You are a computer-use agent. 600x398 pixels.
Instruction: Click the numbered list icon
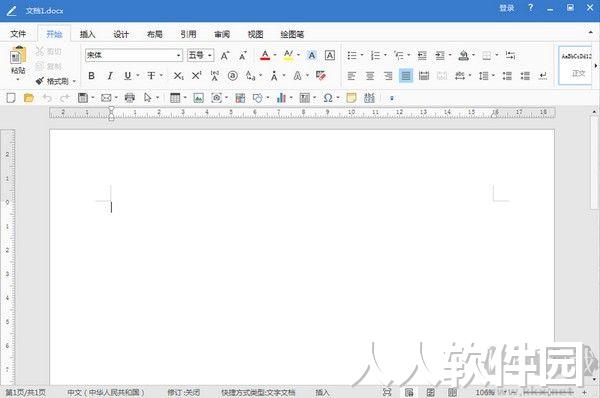[375, 56]
